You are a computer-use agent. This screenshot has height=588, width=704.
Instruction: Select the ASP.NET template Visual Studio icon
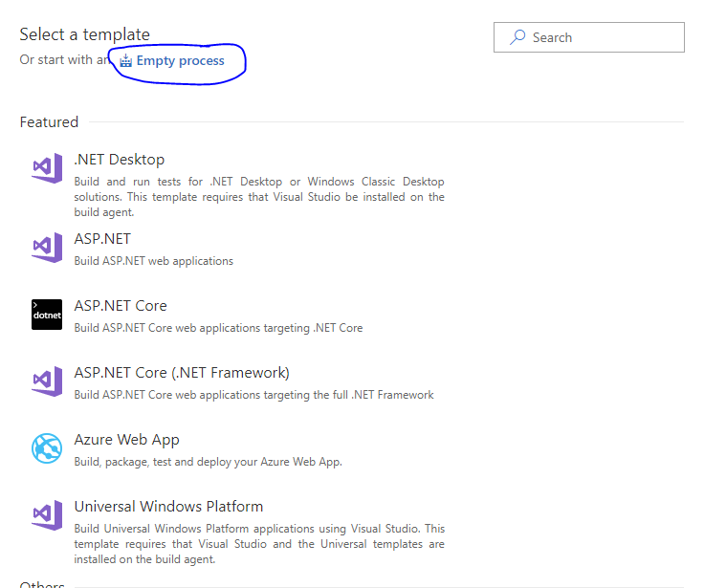(47, 248)
